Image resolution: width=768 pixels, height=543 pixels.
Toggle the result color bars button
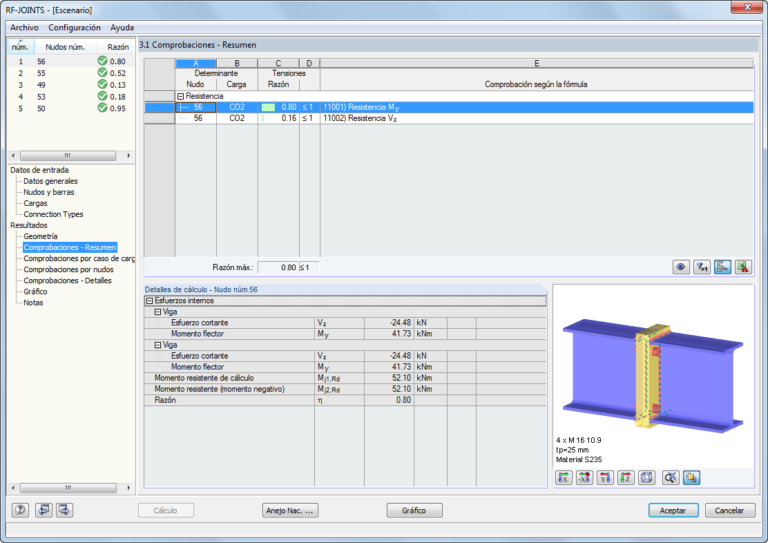722,267
